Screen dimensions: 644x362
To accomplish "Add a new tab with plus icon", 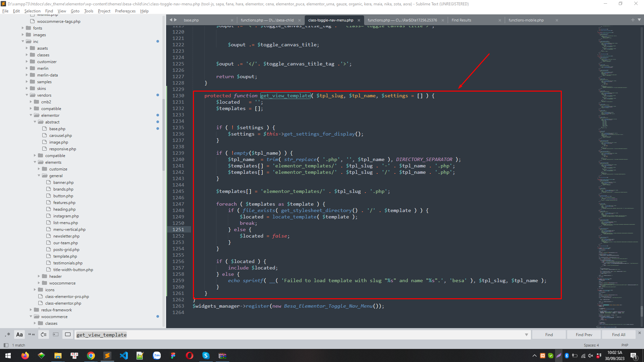I will [x=633, y=20].
